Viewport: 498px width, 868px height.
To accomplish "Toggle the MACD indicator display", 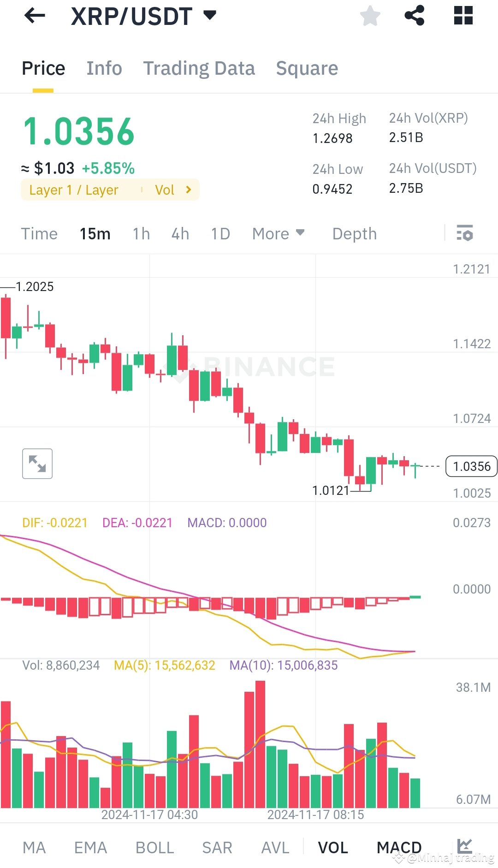I will [399, 848].
